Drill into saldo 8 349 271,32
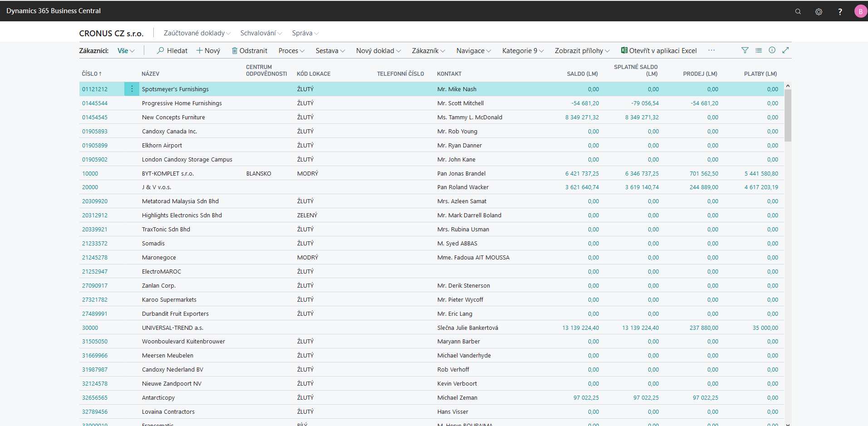 pos(582,118)
